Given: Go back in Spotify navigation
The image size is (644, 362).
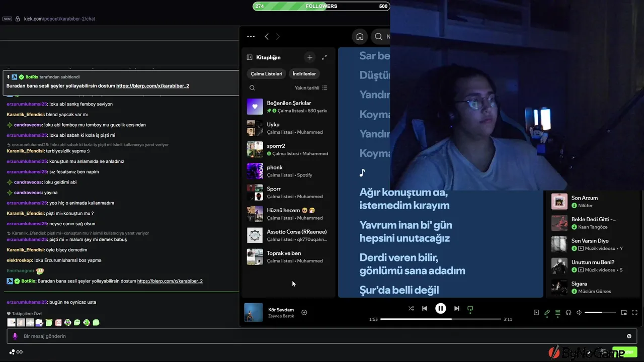Looking at the screenshot, I should click(267, 36).
